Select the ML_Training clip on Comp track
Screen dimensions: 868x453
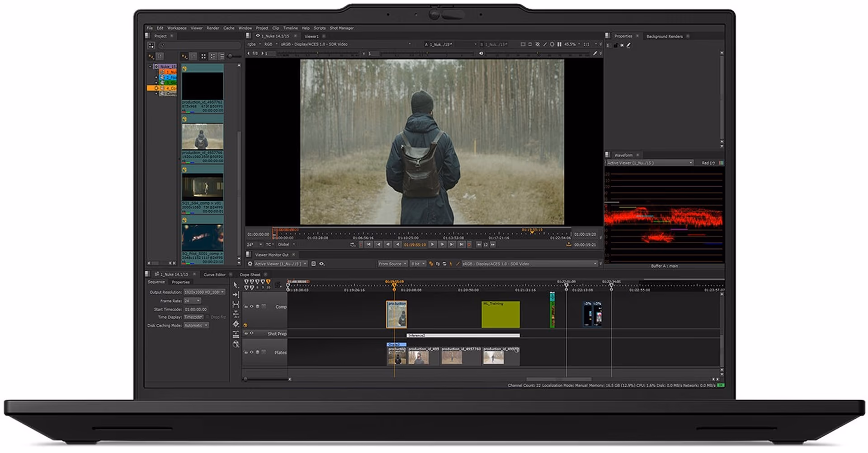coord(500,315)
